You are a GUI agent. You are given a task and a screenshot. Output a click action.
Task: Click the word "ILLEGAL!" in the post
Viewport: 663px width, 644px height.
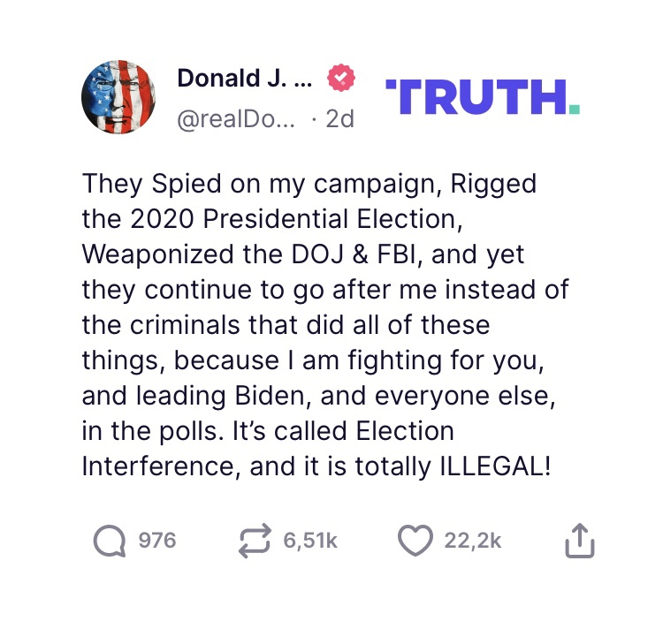point(495,466)
